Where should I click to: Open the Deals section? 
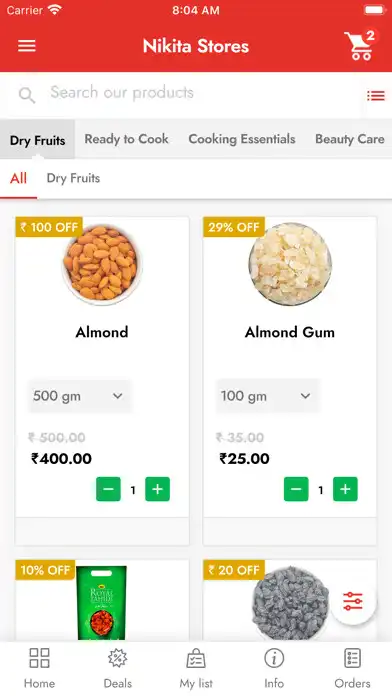point(118,668)
